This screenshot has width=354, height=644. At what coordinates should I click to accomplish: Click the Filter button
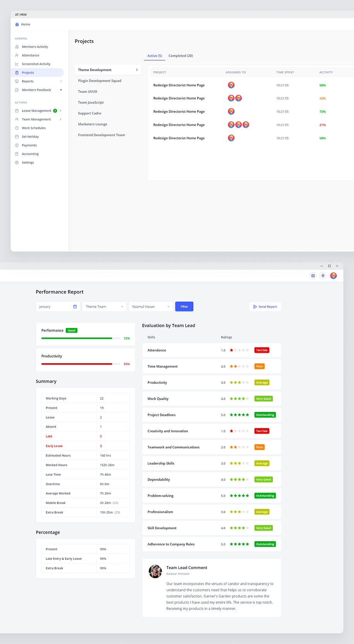tap(184, 307)
